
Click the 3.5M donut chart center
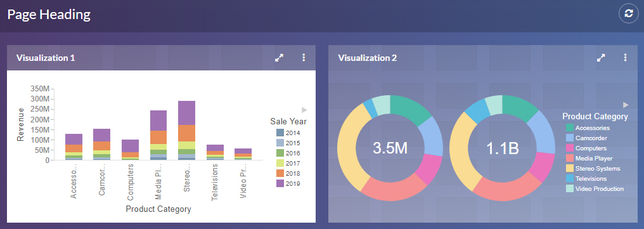pos(390,148)
